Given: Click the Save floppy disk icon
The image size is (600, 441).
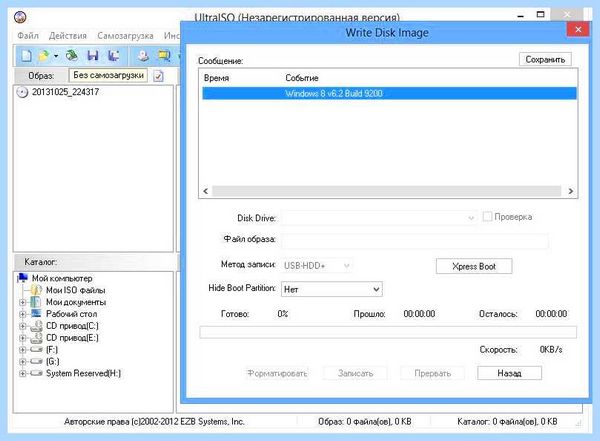Looking at the screenshot, I should [93, 56].
